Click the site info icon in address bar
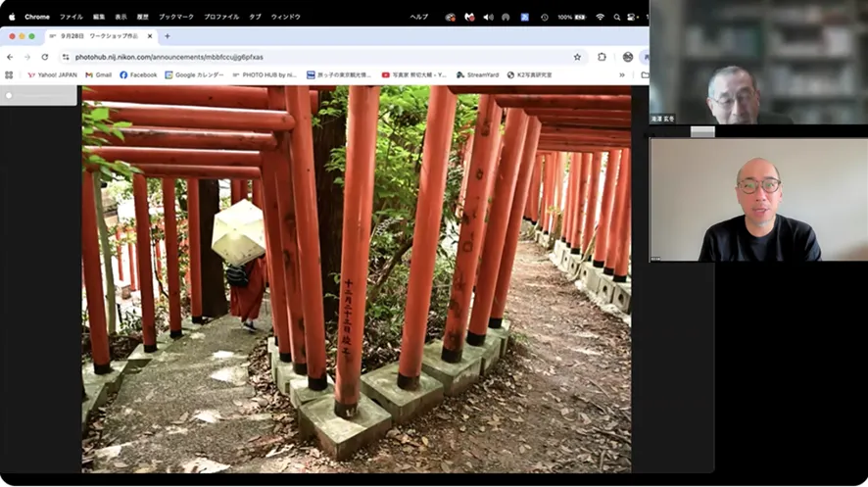Image resolution: width=868 pixels, height=487 pixels. coord(66,57)
